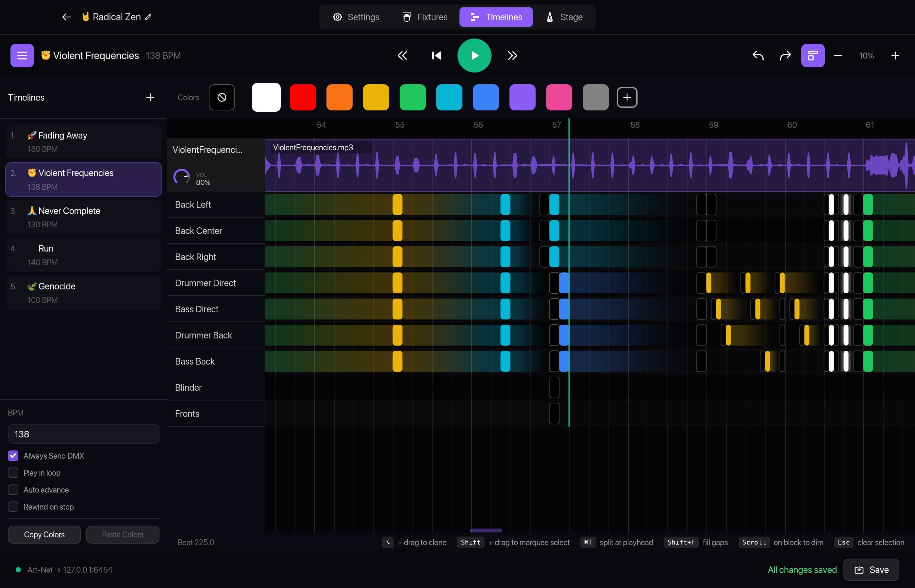The width and height of the screenshot is (915, 588).
Task: Pick the pink color swatch
Action: (559, 97)
